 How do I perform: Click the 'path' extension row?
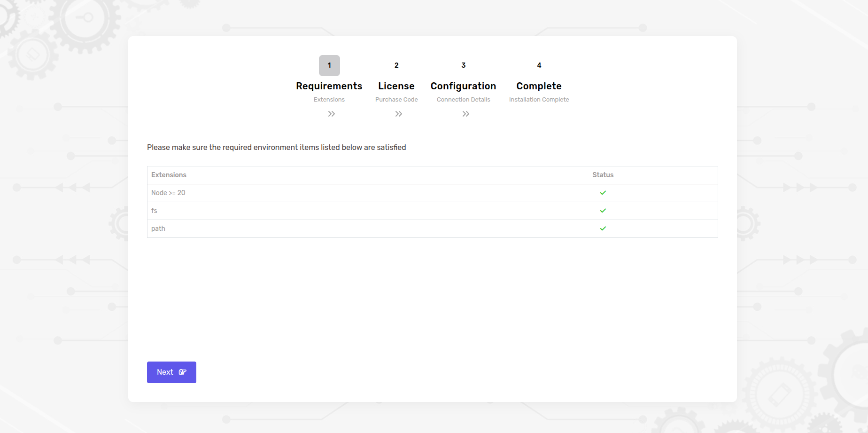432,228
